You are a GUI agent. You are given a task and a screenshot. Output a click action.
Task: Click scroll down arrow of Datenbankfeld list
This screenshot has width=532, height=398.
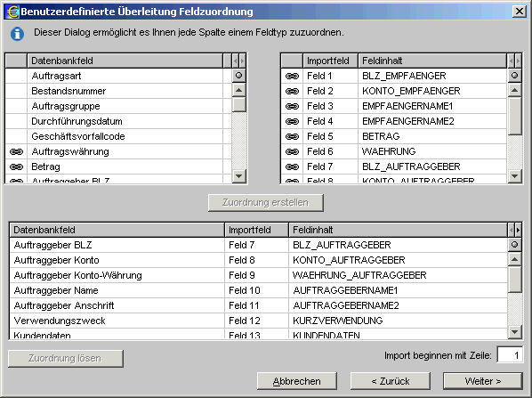[x=239, y=176]
